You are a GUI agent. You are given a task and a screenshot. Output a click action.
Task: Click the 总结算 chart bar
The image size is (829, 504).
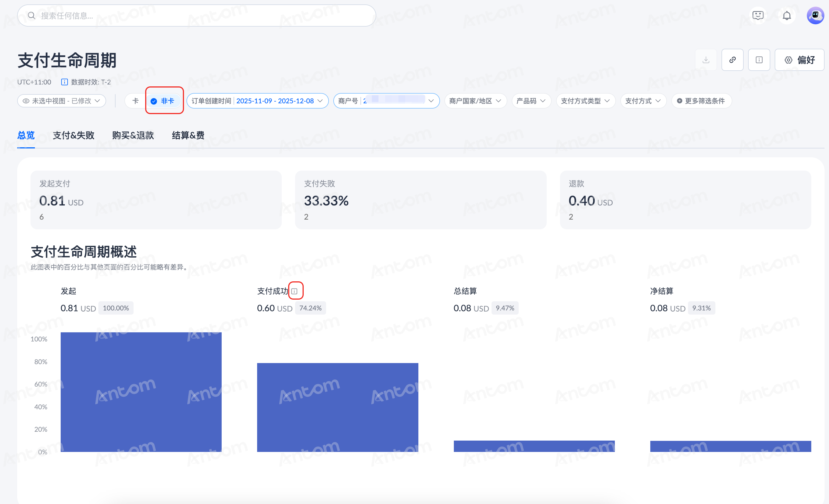534,446
